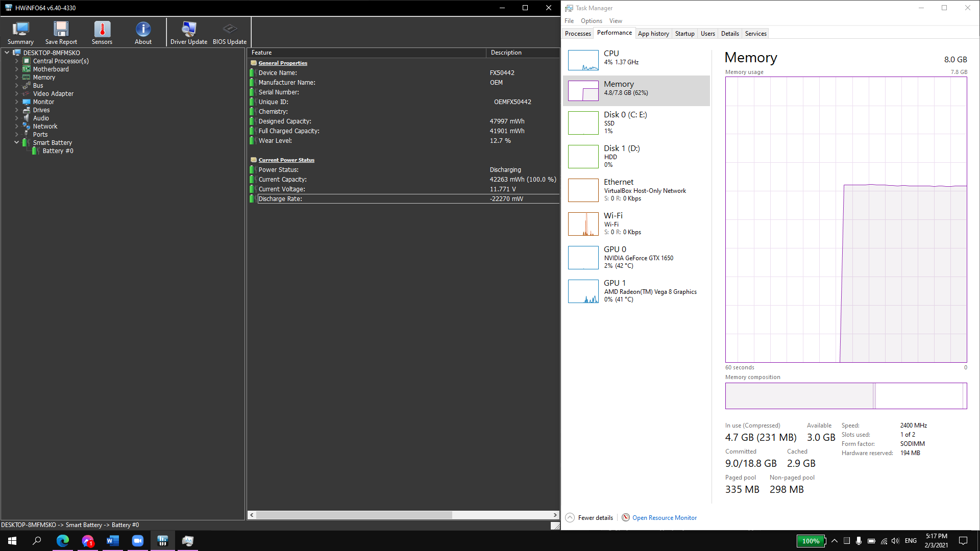This screenshot has height=551, width=980.
Task: Click the clock showing 5:17 PM
Action: (x=936, y=536)
